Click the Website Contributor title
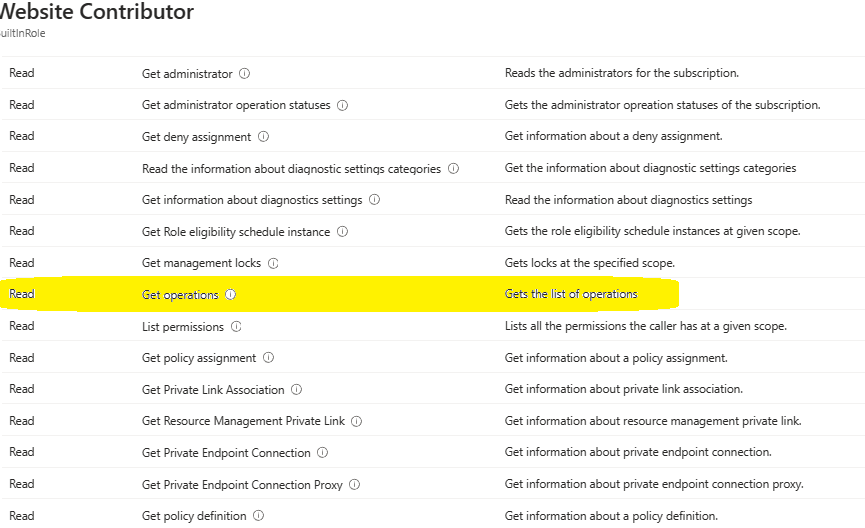The image size is (865, 528). tap(97, 12)
